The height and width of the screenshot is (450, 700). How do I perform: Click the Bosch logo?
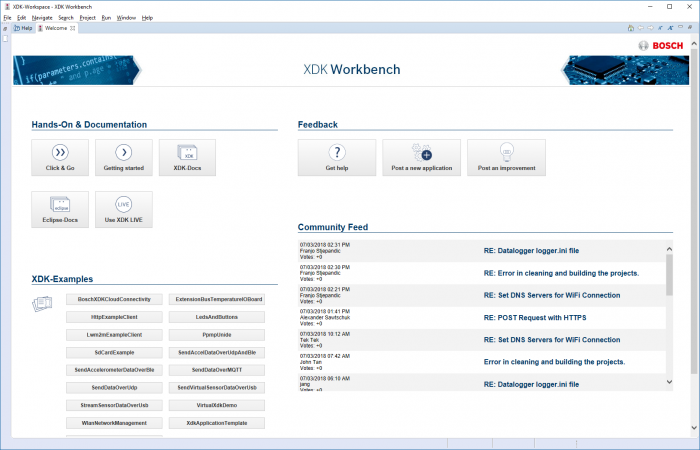[x=661, y=46]
